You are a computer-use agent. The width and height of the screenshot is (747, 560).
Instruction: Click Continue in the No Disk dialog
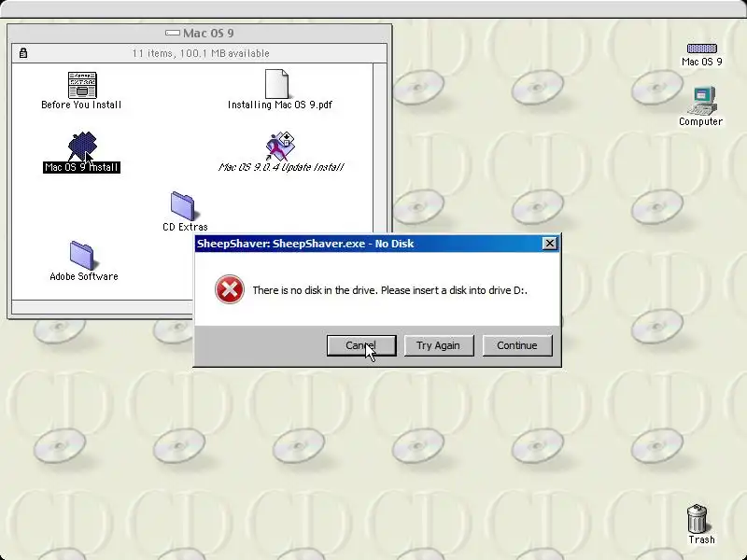517,345
